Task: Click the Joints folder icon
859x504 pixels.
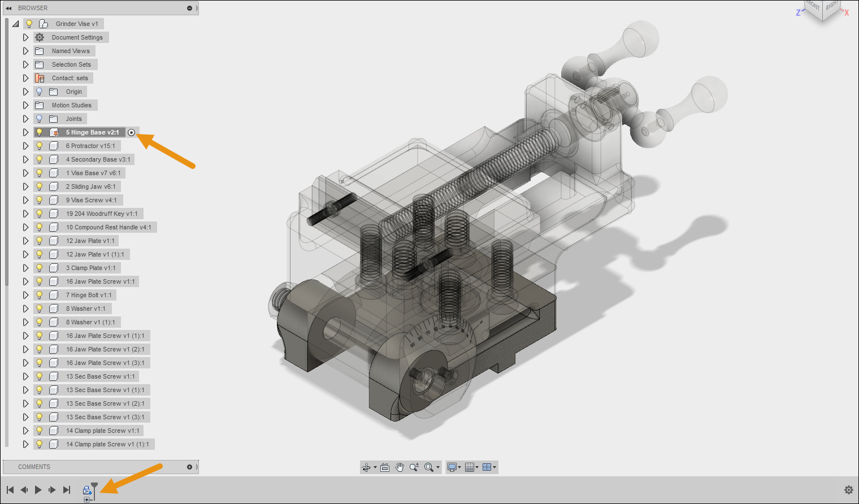Action: pyautogui.click(x=54, y=119)
